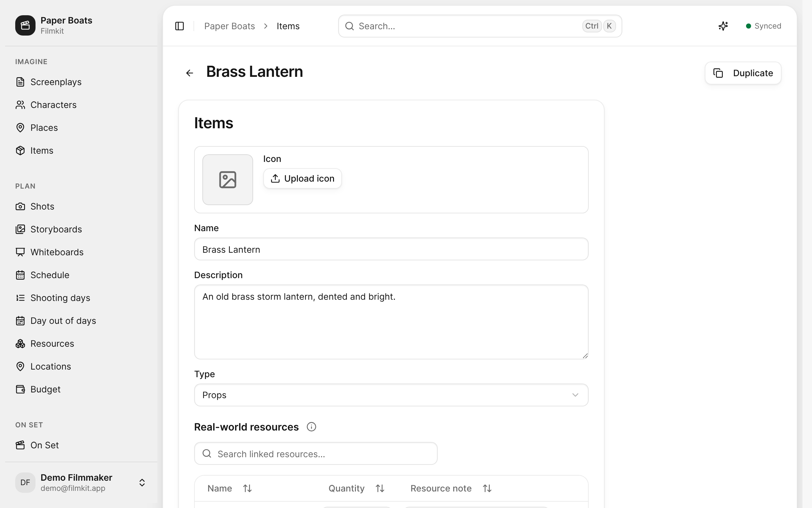Click the Items breadcrumb
The image size is (812, 508).
[x=288, y=26]
